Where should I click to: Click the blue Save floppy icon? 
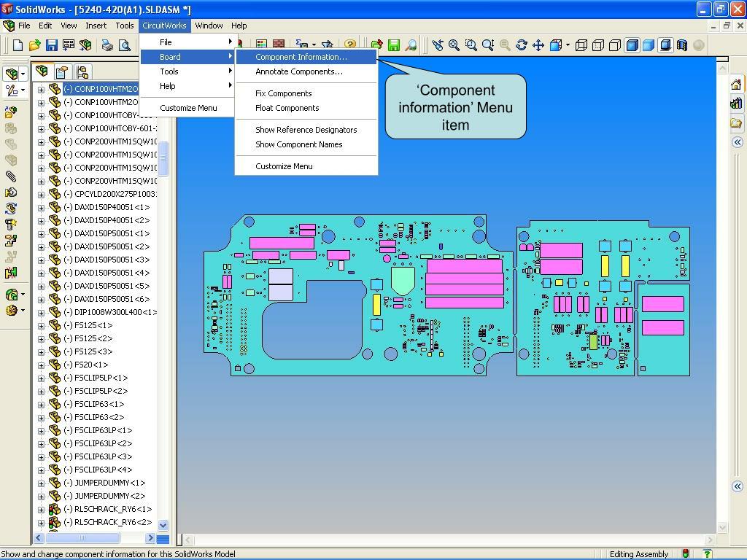tap(52, 45)
